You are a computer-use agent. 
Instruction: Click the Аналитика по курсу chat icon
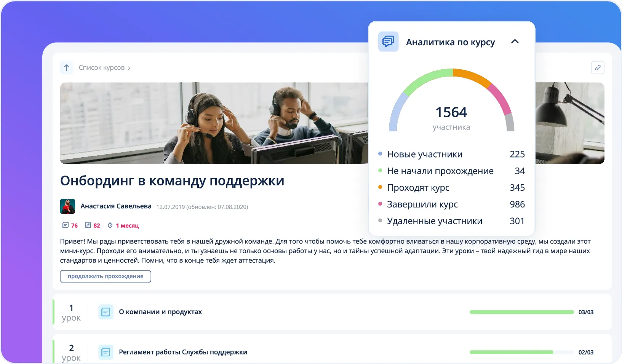(x=388, y=42)
